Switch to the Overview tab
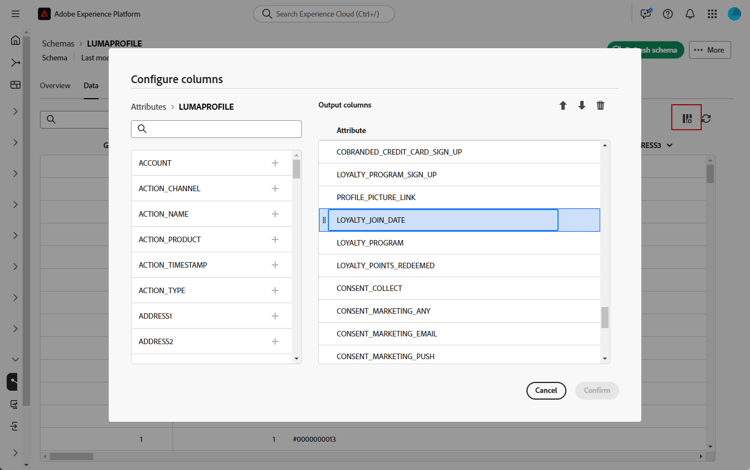 55,86
